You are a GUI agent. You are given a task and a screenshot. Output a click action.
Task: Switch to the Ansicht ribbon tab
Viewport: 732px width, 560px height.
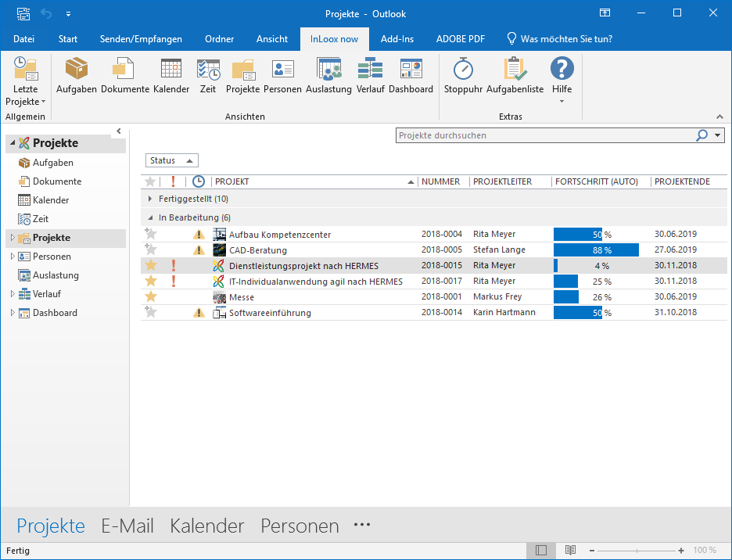point(272,39)
